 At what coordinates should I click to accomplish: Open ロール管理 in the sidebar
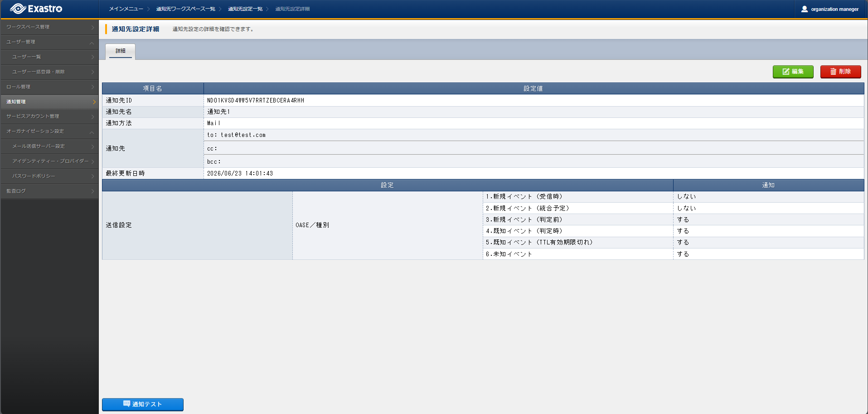[x=49, y=87]
